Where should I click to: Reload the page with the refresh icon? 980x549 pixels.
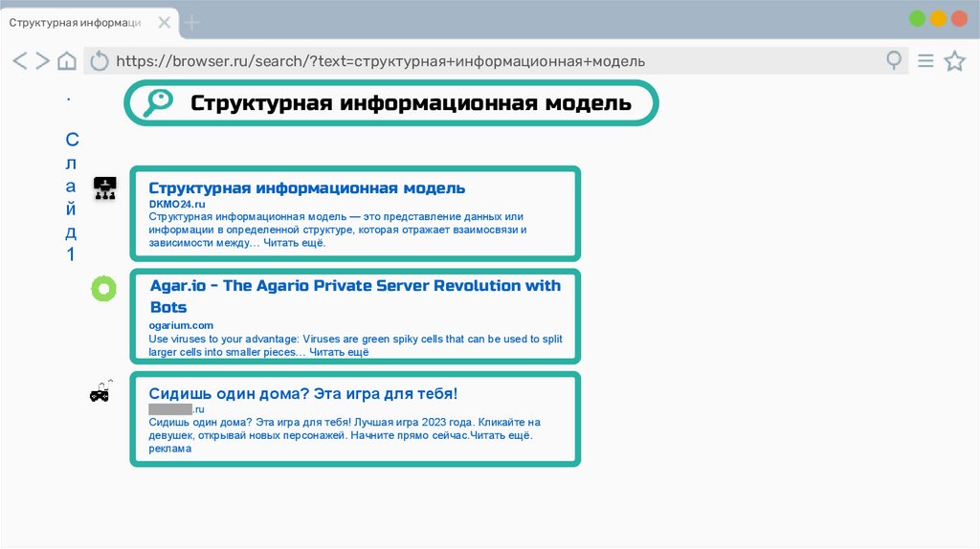click(x=100, y=61)
